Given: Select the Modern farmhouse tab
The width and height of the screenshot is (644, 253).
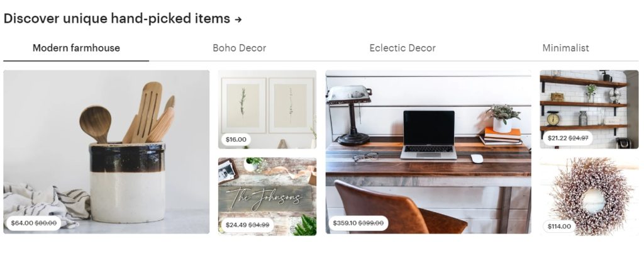Looking at the screenshot, I should coord(76,48).
